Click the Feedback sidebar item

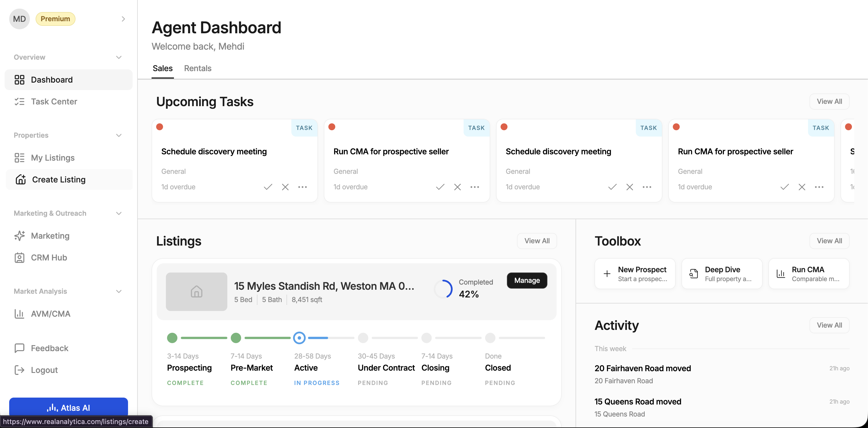click(x=50, y=348)
